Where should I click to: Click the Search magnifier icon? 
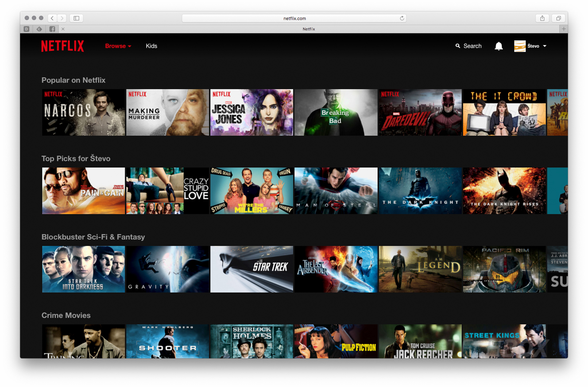pos(458,46)
